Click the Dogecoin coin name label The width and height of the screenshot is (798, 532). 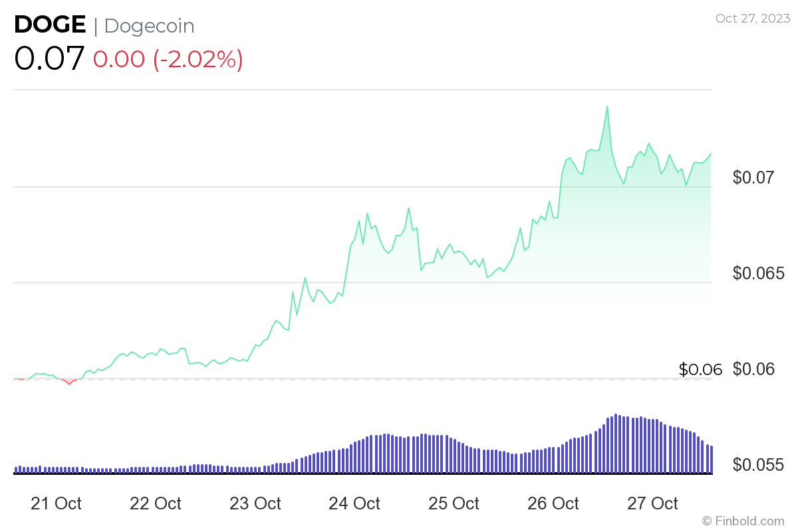pyautogui.click(x=149, y=26)
